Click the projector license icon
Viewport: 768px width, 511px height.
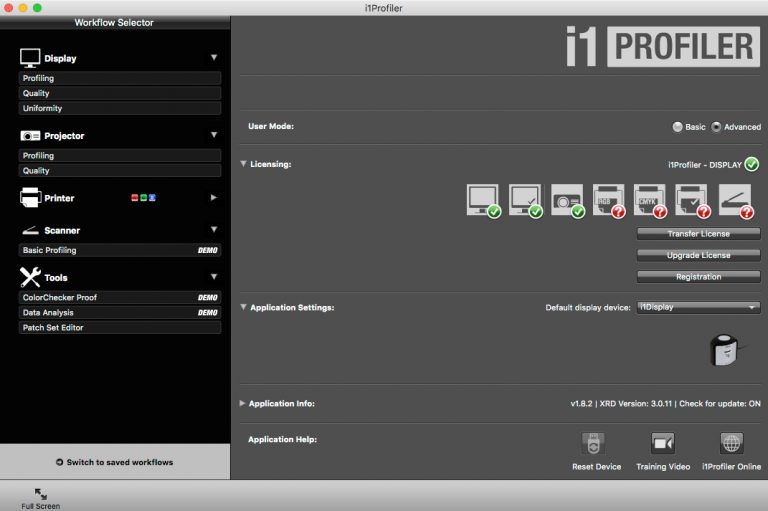[x=568, y=201]
